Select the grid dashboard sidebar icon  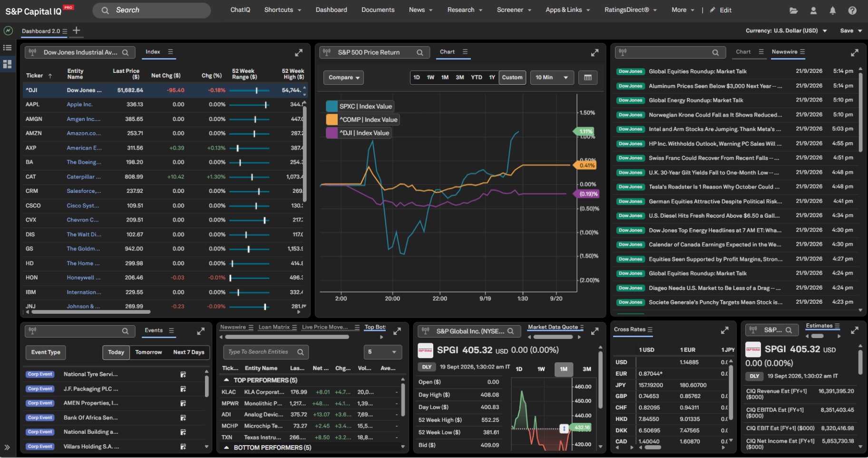tap(7, 64)
